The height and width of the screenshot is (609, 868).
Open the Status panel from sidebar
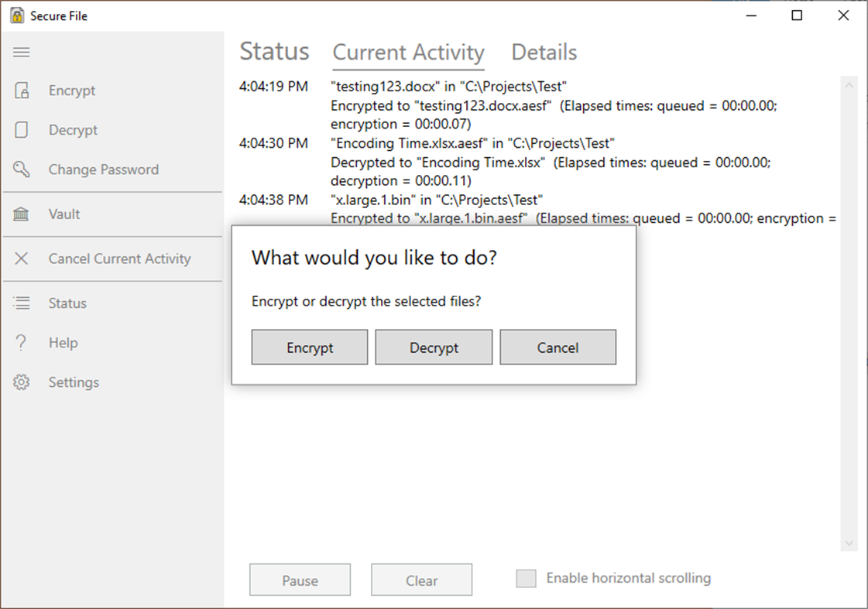click(67, 303)
